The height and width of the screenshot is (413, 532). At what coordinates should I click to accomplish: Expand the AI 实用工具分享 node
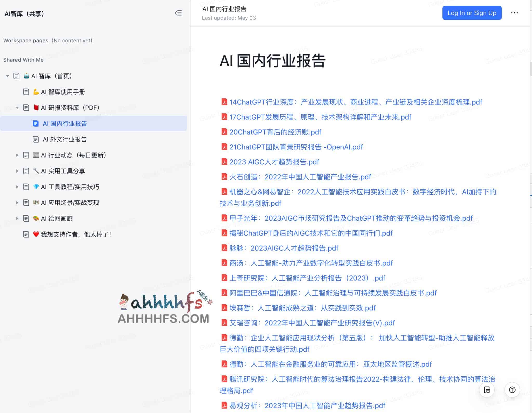[17, 171]
